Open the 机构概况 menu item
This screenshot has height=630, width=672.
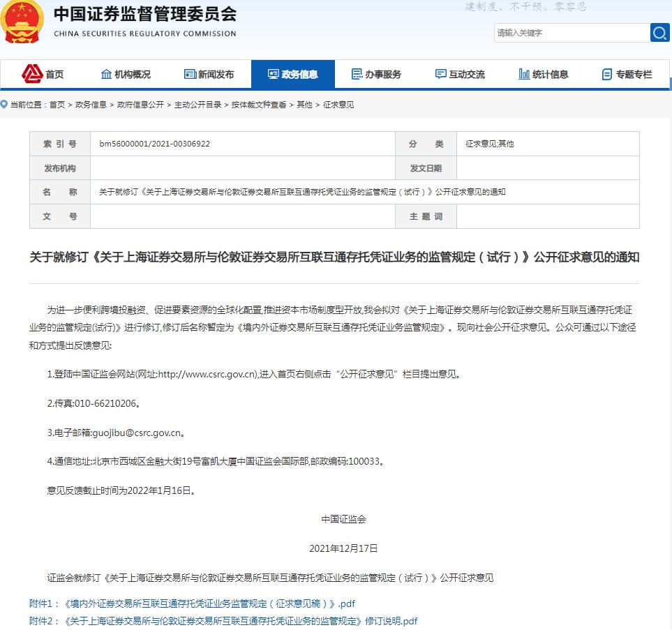133,75
